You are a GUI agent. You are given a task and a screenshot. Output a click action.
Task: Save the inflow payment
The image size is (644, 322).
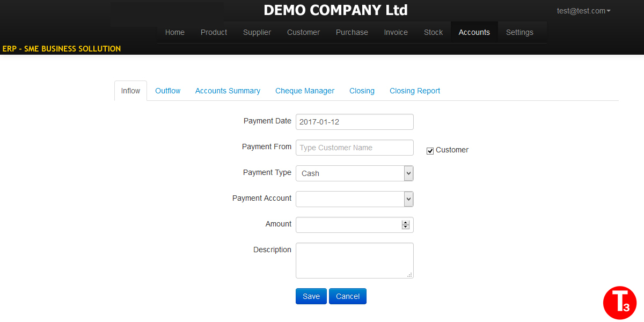pos(311,296)
